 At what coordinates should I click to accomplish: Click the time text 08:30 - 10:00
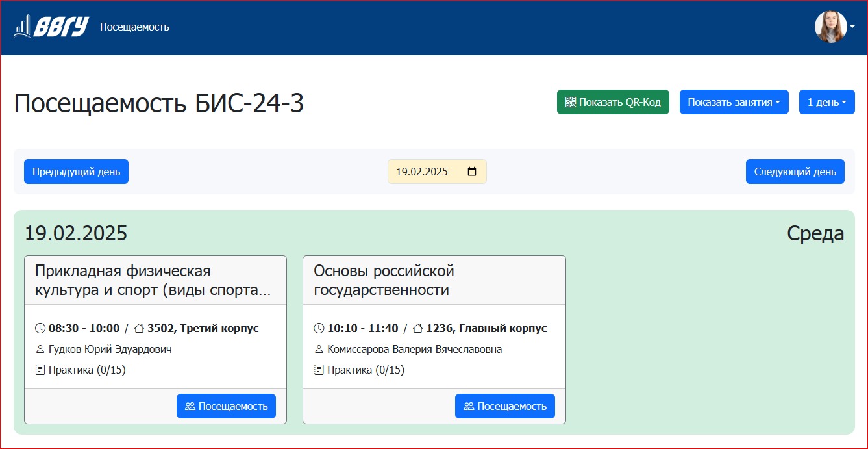tap(84, 328)
